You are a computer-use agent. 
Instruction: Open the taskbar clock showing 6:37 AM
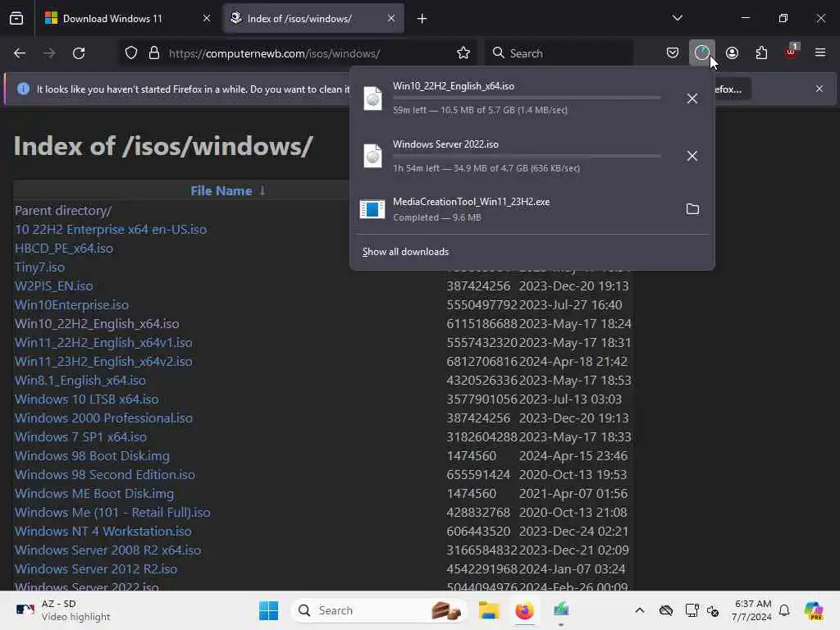[752, 610]
